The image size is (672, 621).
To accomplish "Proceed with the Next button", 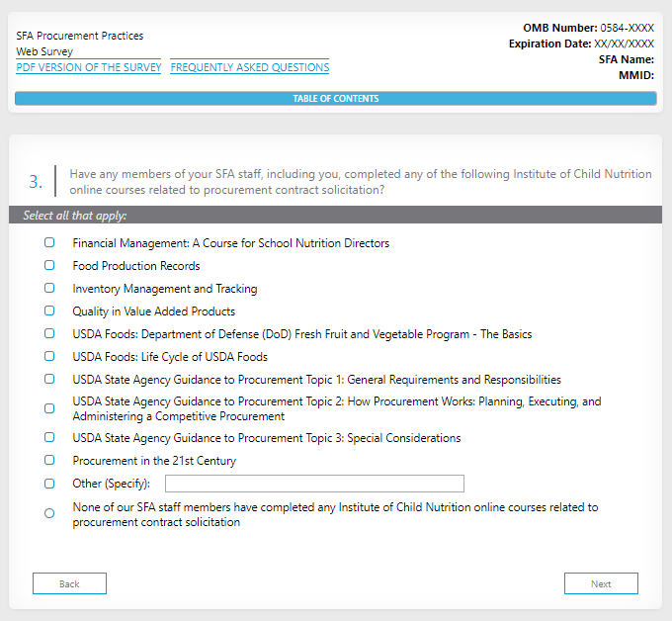I will coord(601,583).
